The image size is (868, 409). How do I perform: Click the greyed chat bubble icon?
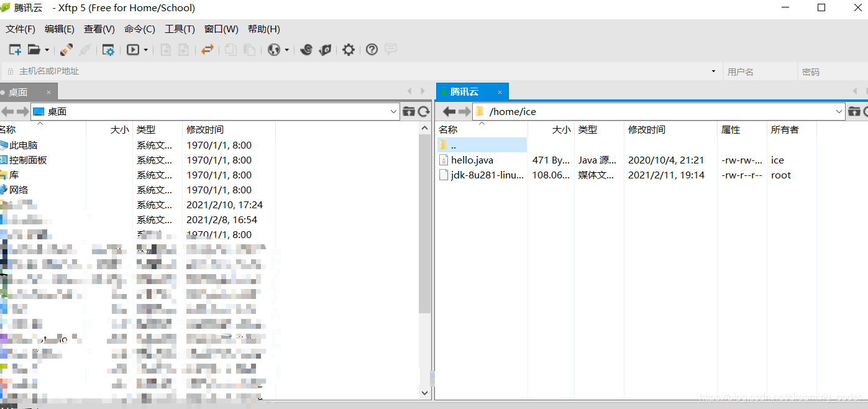click(390, 49)
